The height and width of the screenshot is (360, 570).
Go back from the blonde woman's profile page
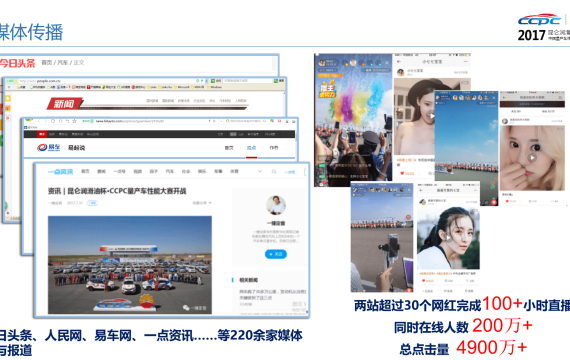point(504,97)
